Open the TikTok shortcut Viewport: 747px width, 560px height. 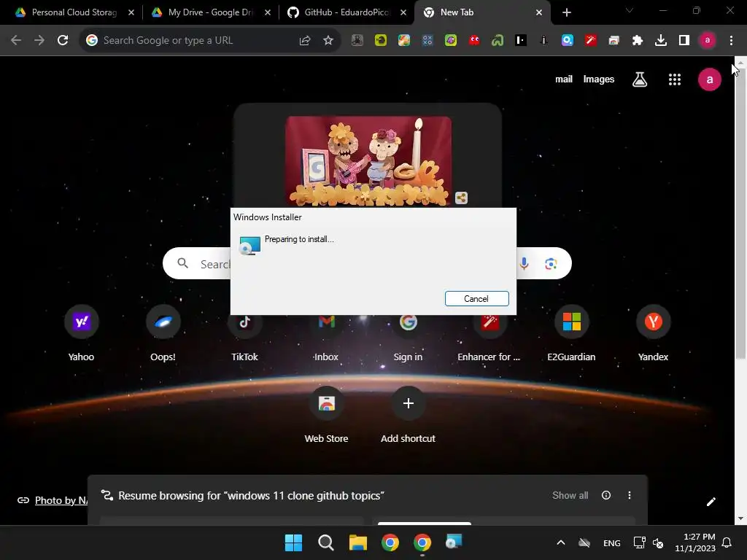coord(245,322)
